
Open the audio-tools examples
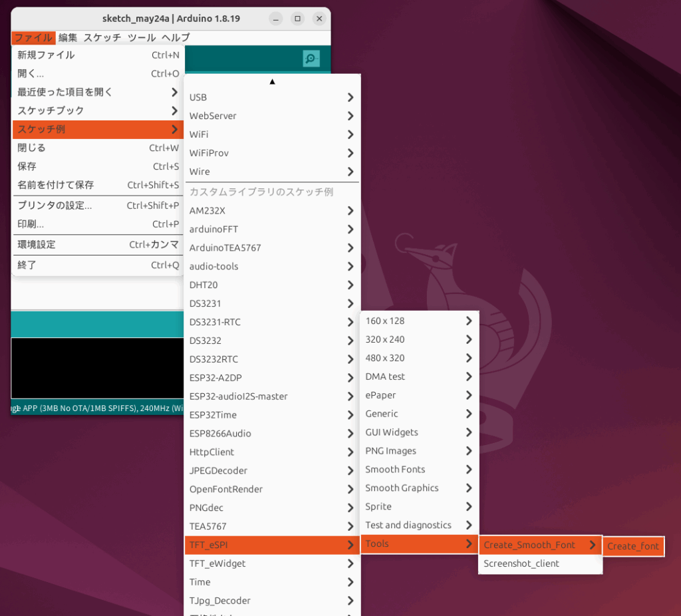click(272, 266)
